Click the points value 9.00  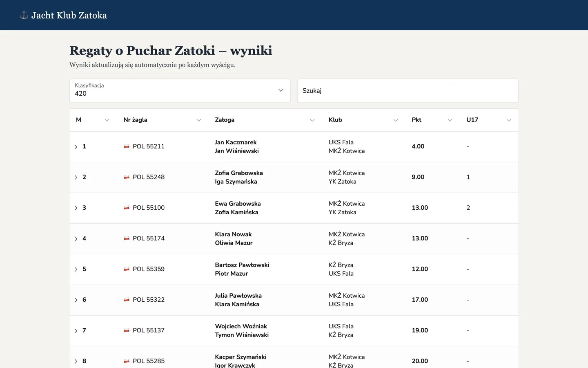(418, 177)
